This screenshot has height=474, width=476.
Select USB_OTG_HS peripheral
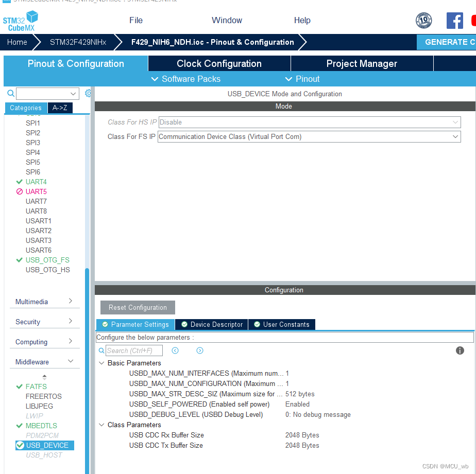48,270
